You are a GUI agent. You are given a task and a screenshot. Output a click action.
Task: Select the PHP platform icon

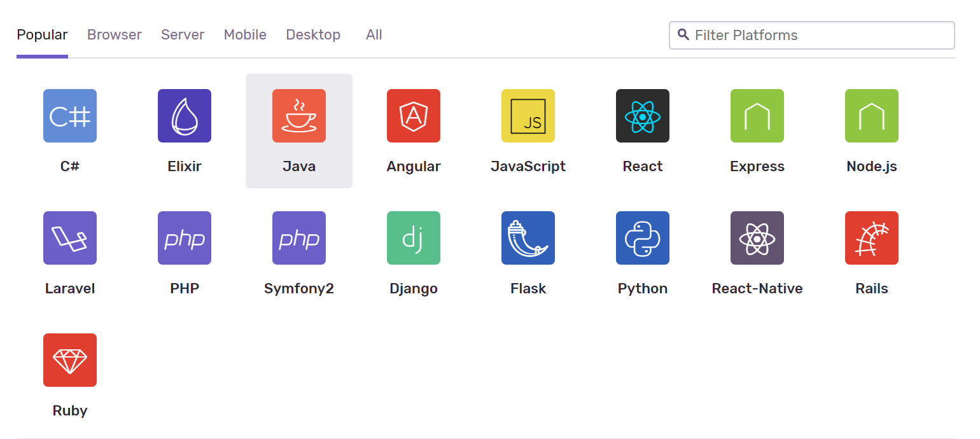click(185, 238)
